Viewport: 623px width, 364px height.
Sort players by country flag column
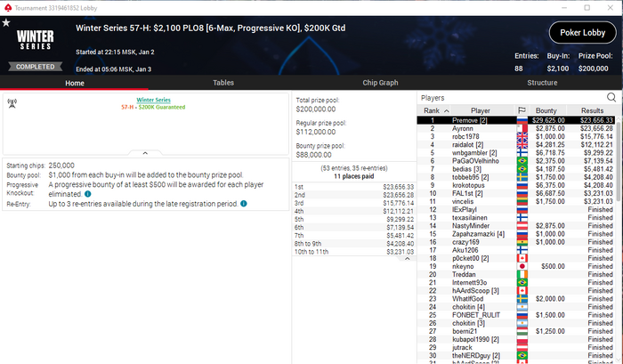522,110
